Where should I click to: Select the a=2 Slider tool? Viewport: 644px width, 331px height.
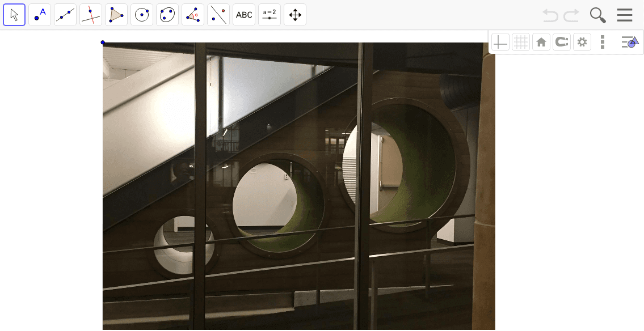[270, 15]
